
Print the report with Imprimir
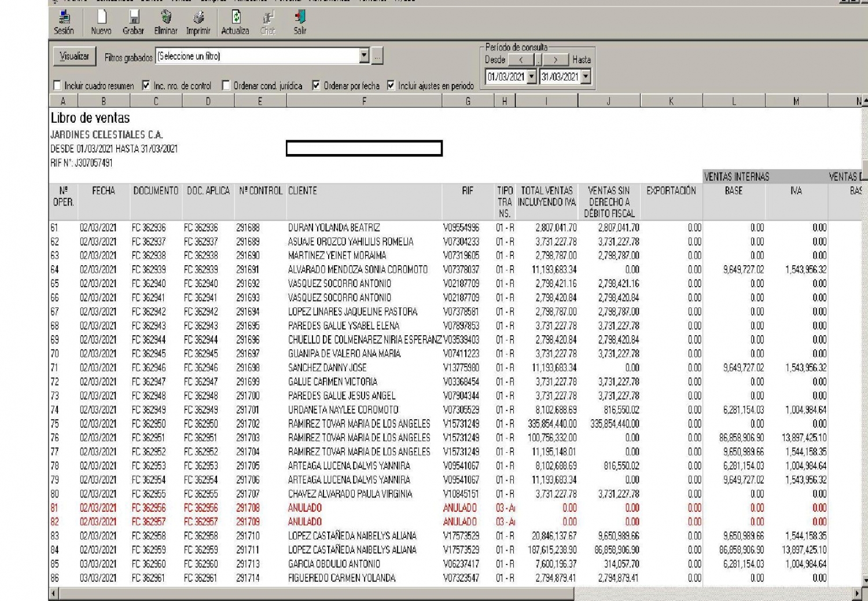[x=198, y=23]
